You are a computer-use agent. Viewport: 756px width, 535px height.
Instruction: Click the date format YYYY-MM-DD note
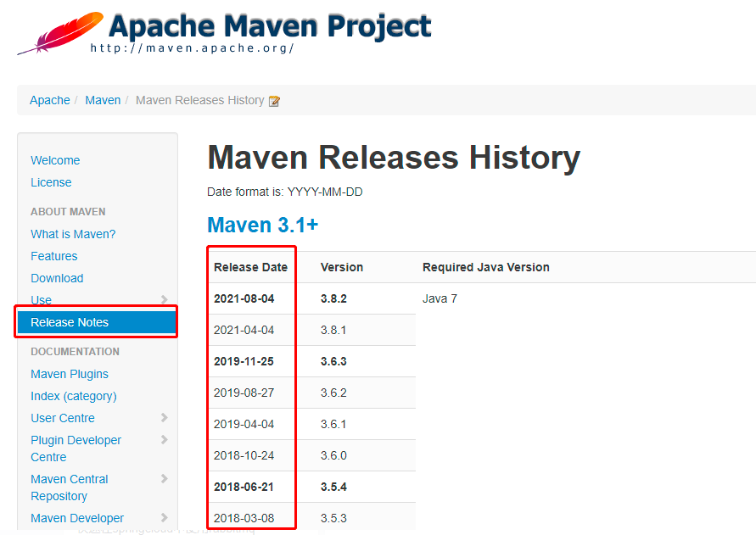pyautogui.click(x=285, y=192)
